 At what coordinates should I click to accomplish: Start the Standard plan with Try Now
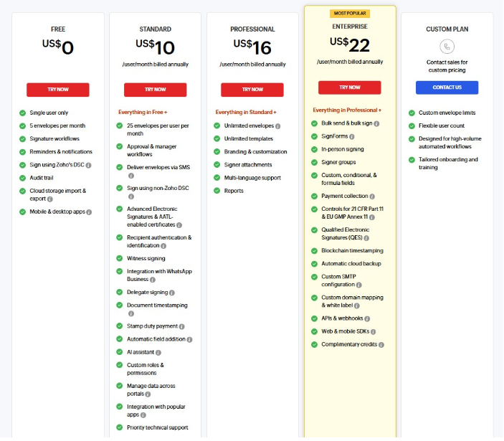[155, 90]
